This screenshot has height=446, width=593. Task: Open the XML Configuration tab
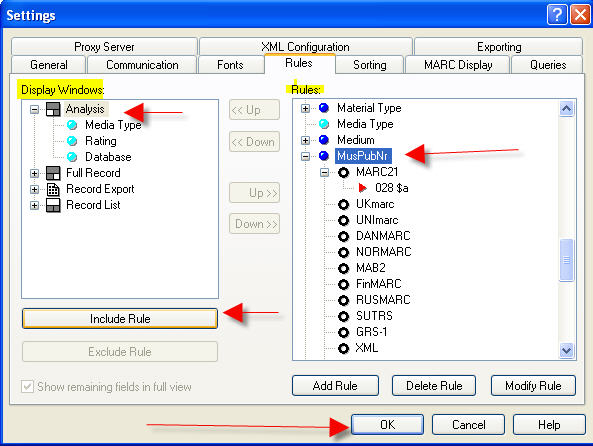tap(305, 47)
